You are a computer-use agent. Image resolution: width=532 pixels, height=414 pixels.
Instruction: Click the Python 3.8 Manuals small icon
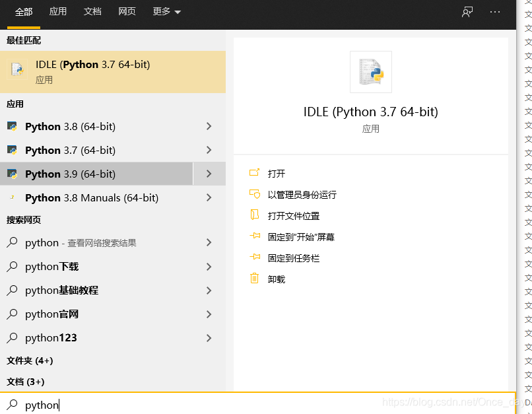point(13,197)
